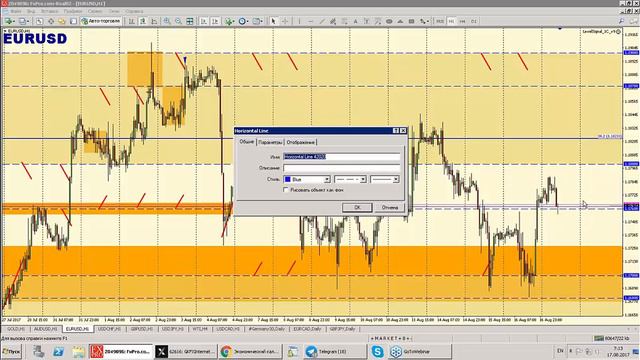640x360 pixels.
Task: Open the Periods clock dropdown icon
Action: (x=244, y=21)
